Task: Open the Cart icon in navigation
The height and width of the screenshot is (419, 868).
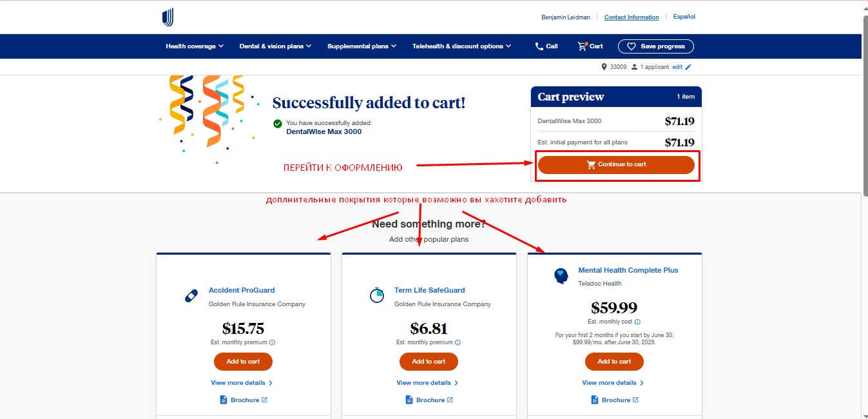Action: pos(583,46)
